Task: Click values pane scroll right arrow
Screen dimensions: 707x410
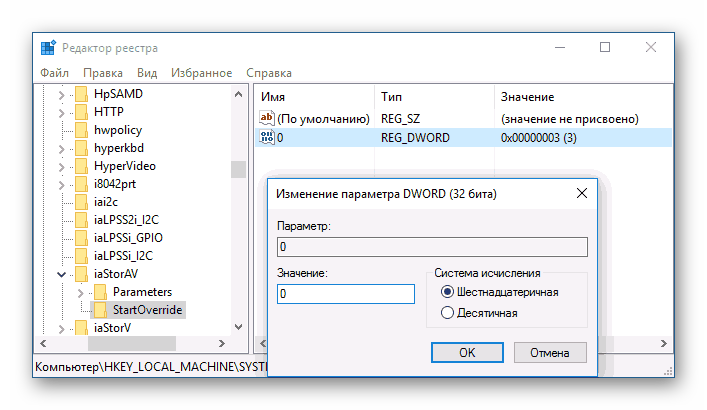Action: coord(663,343)
